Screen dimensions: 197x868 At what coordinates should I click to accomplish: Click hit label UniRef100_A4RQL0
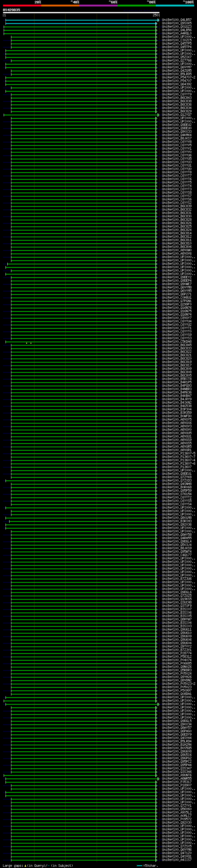click(177, 33)
